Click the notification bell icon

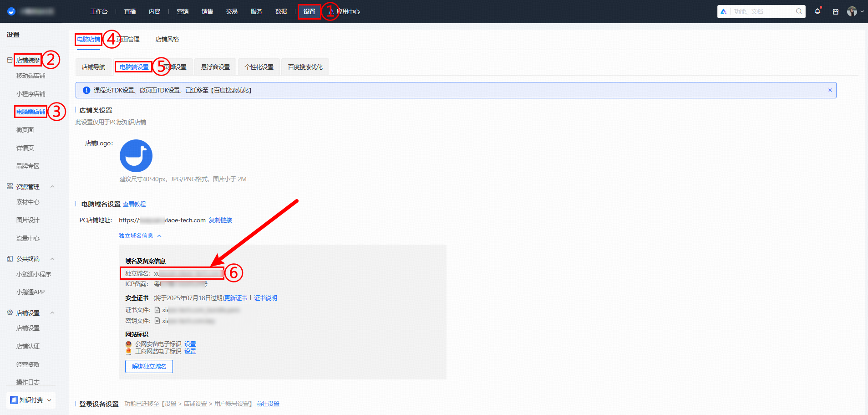[x=817, y=11]
